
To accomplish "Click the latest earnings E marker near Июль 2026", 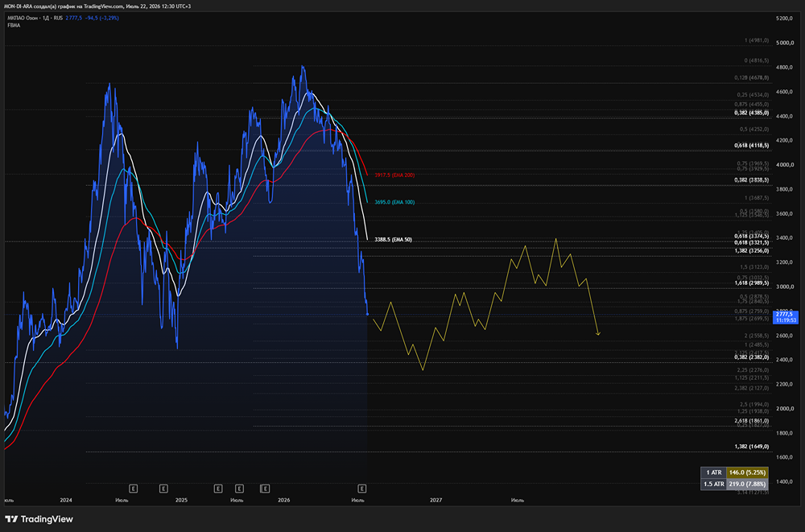I will 362,489.
